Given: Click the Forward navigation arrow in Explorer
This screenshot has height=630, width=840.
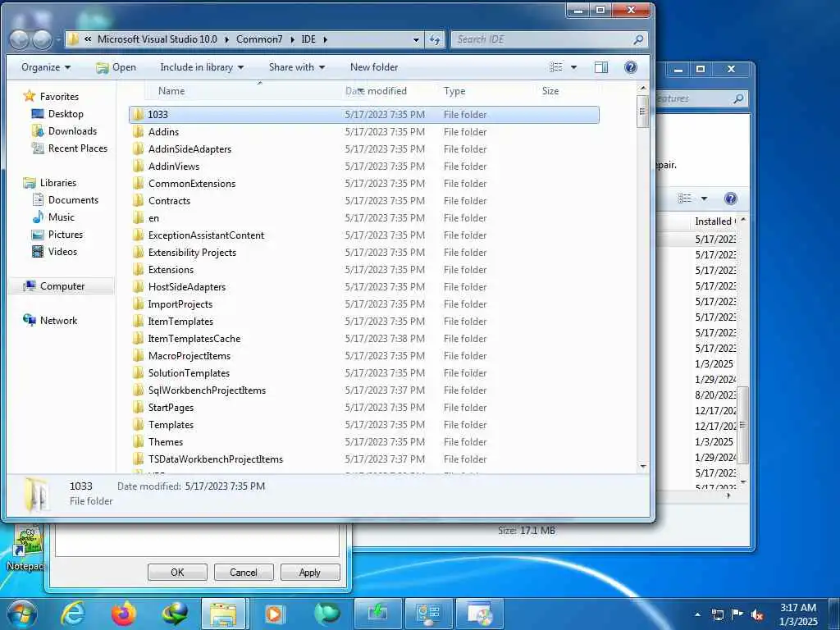Looking at the screenshot, I should 43,39.
